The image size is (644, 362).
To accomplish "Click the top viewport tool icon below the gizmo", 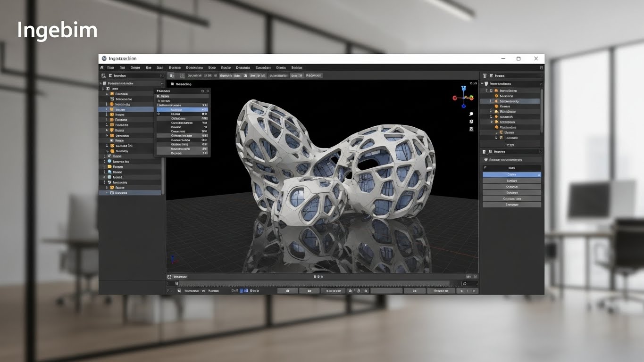I will pyautogui.click(x=471, y=114).
